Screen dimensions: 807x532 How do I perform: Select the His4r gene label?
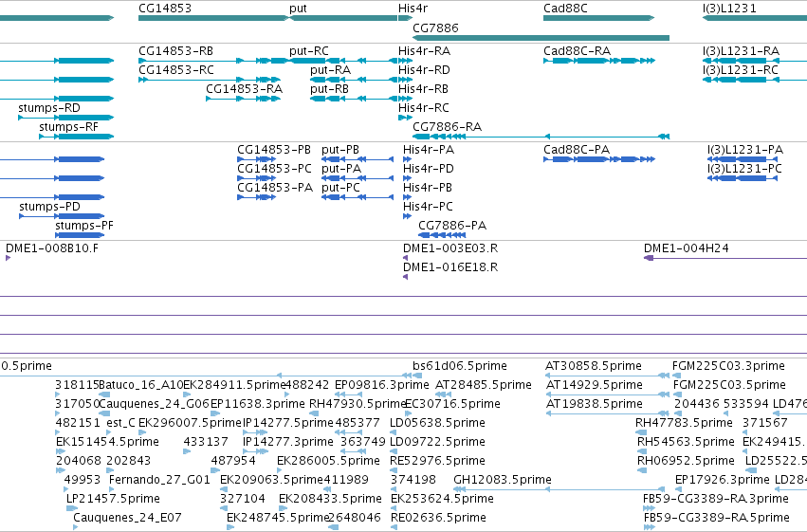[x=413, y=9]
